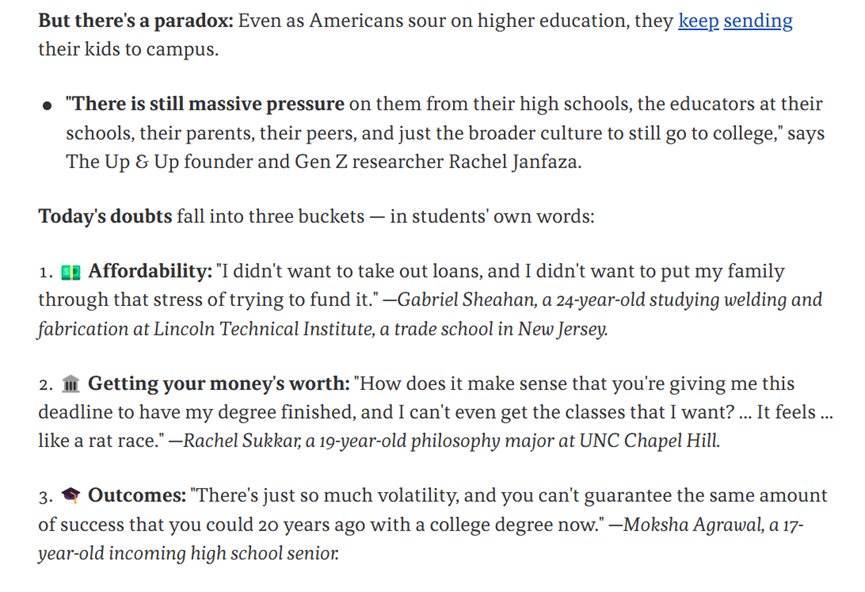Open the "keep" hyperlink
This screenshot has width=865, height=592.
tap(698, 21)
